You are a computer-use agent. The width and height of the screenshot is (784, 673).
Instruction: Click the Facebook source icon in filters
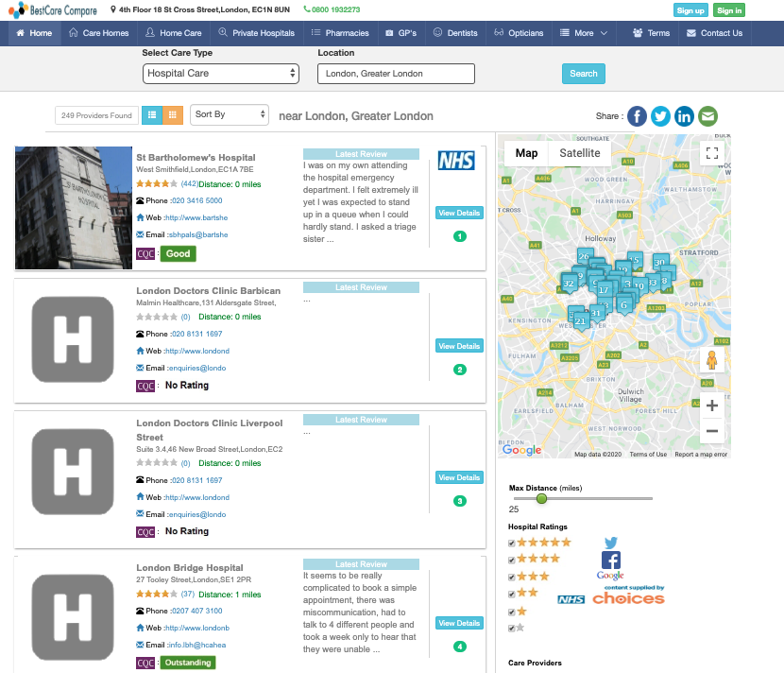[x=610, y=560]
